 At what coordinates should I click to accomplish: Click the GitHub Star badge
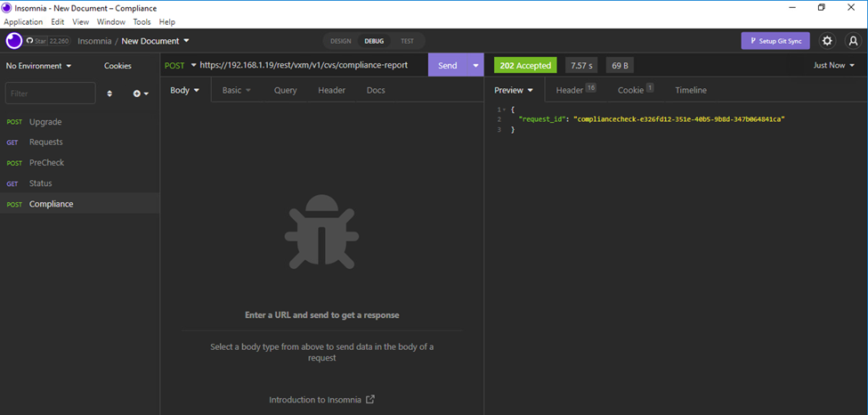[x=48, y=41]
